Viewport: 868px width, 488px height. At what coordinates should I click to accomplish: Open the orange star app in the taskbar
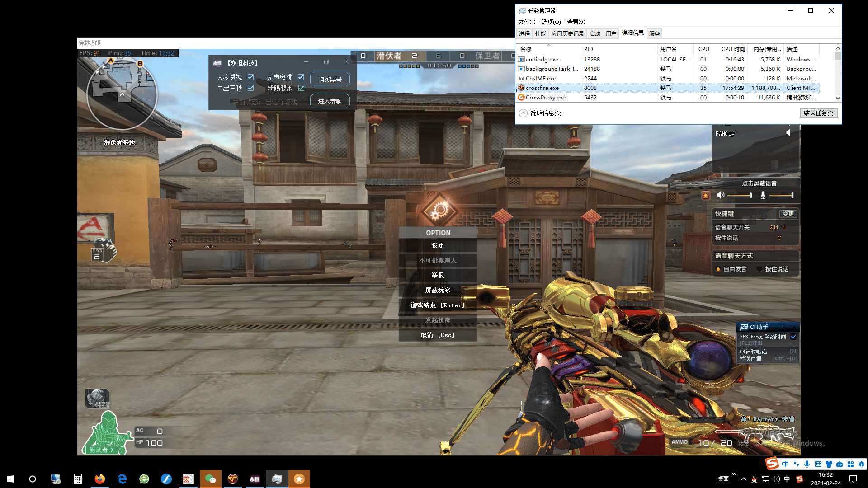(299, 479)
